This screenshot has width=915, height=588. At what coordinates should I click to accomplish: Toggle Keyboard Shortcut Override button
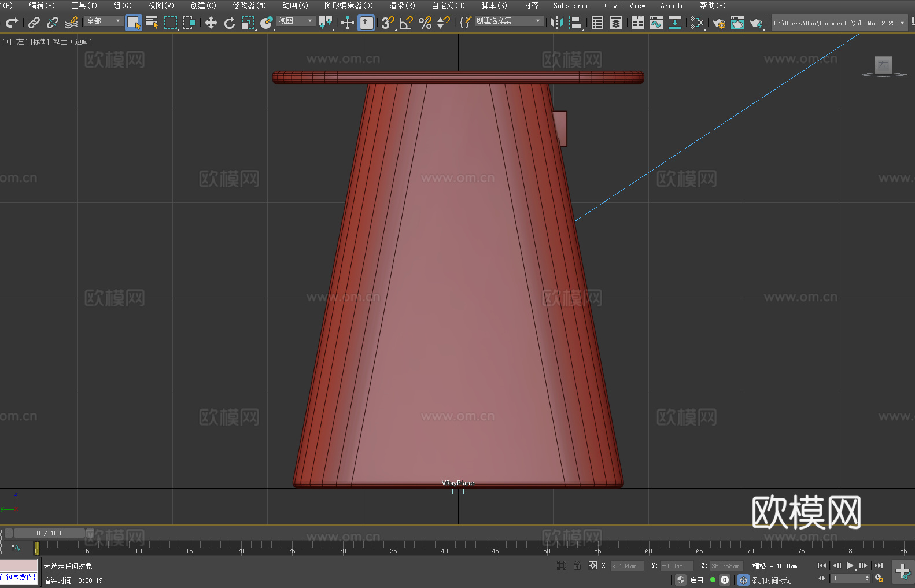coord(366,23)
